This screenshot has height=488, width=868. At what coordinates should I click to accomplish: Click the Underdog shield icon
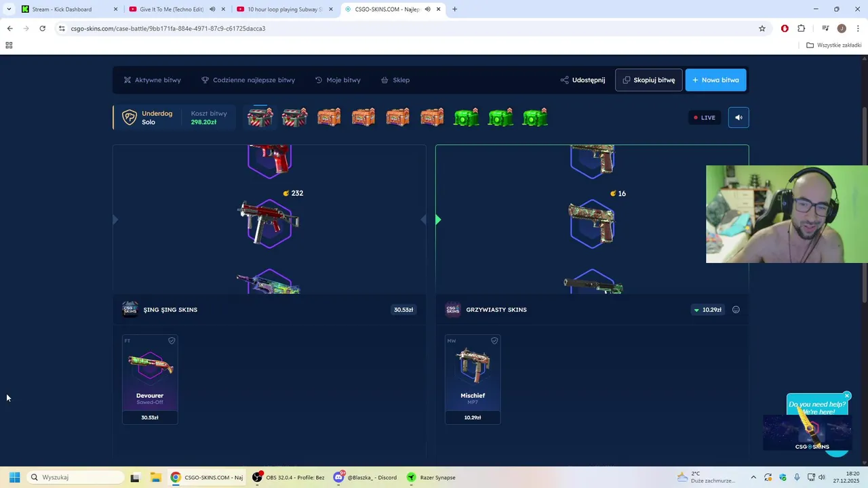(x=129, y=117)
